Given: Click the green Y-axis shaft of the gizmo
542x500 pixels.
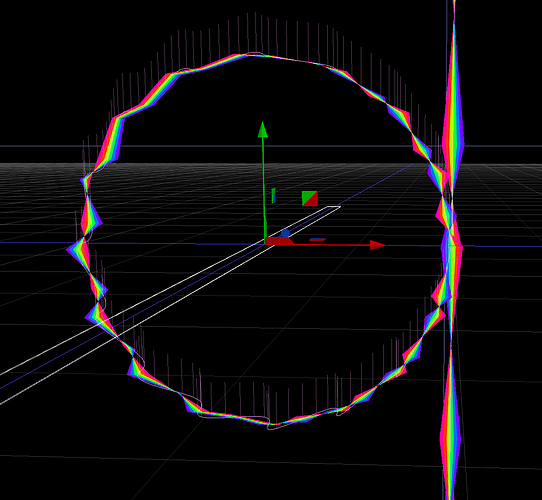Looking at the screenshot, I should [x=264, y=188].
